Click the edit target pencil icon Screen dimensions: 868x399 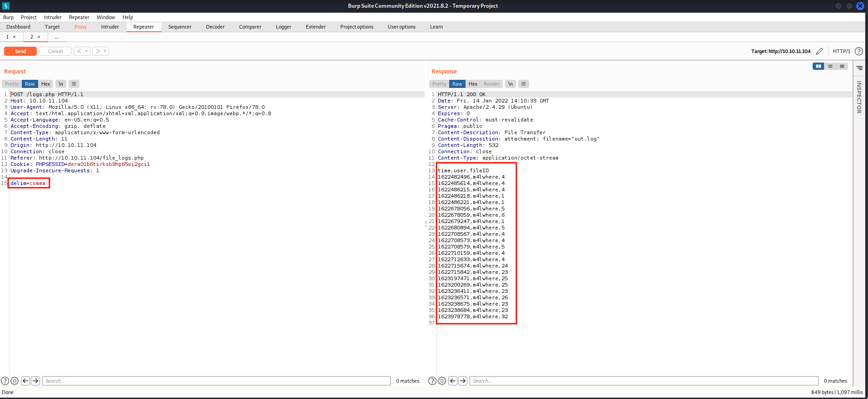[x=819, y=51]
